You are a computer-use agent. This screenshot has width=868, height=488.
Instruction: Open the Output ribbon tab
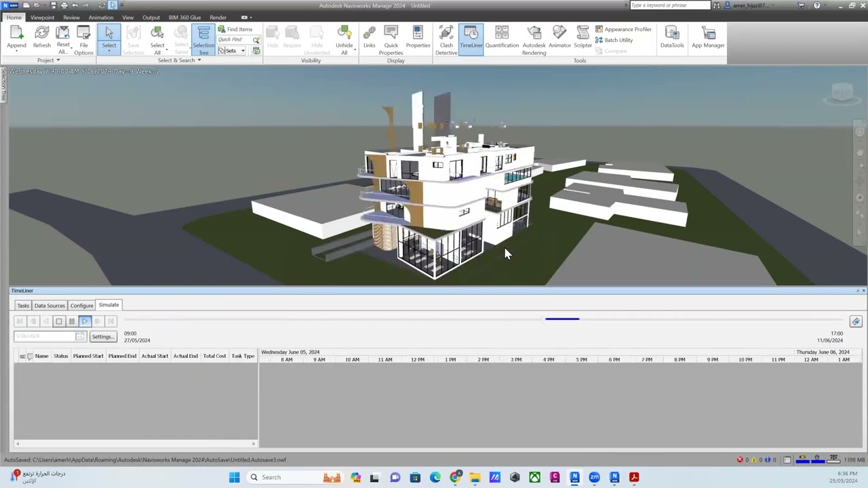(x=151, y=18)
